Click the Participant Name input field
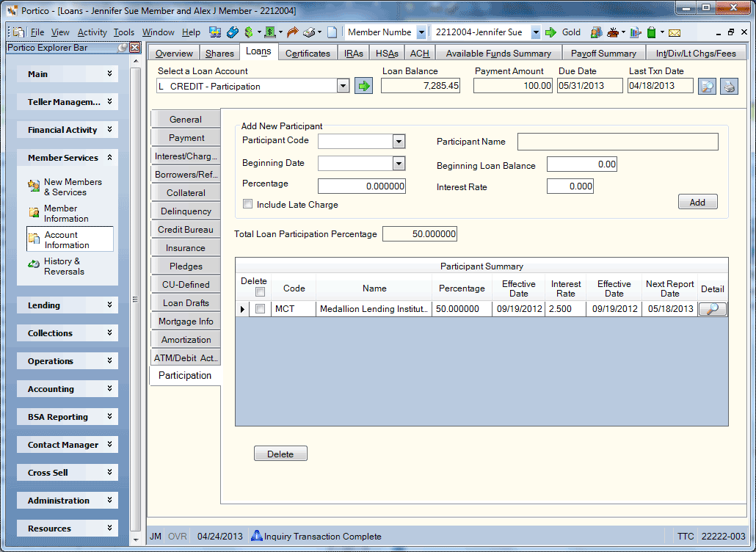The width and height of the screenshot is (756, 552). 617,142
